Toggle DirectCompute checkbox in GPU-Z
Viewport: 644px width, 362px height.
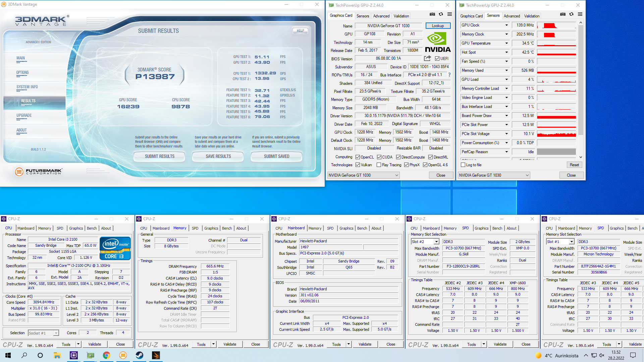coord(398,157)
